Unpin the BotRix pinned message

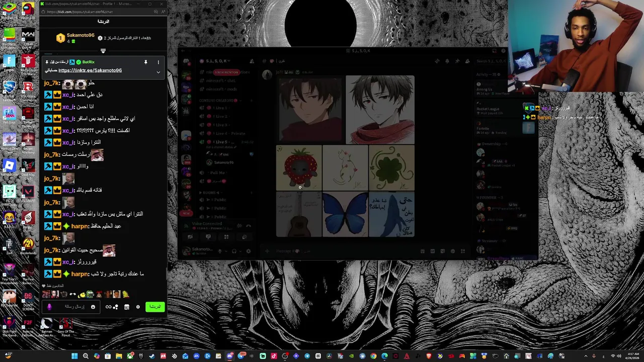(x=146, y=62)
